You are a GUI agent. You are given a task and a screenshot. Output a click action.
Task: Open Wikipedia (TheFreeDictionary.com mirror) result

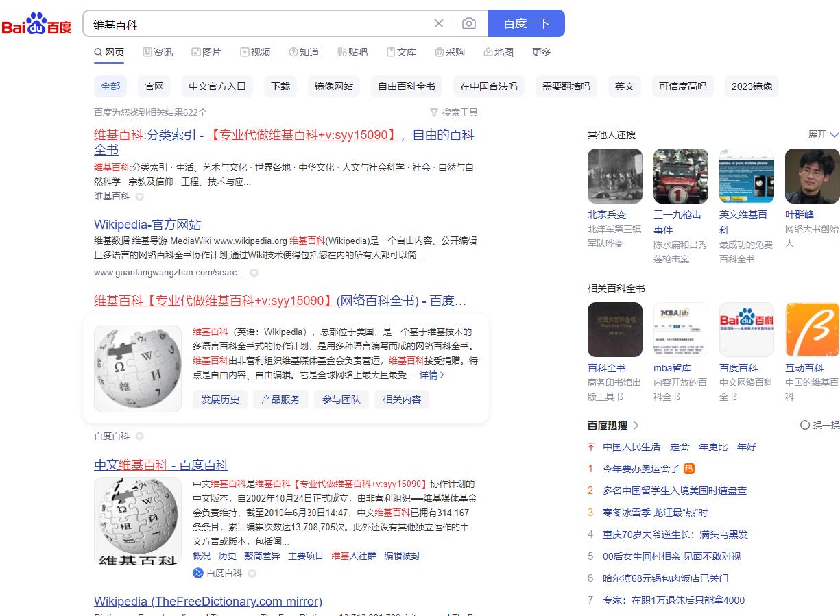[x=208, y=602]
